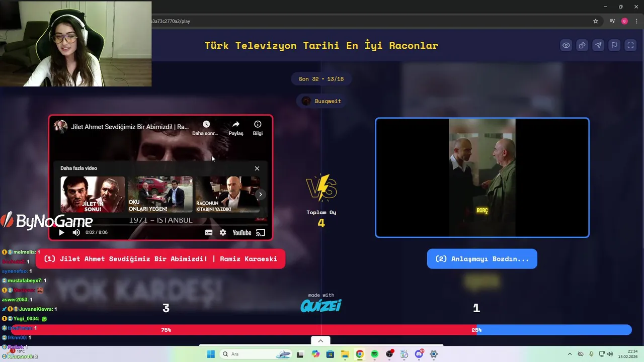Open Spotify from taskbar
Screen dimensions: 644x362
click(374, 354)
